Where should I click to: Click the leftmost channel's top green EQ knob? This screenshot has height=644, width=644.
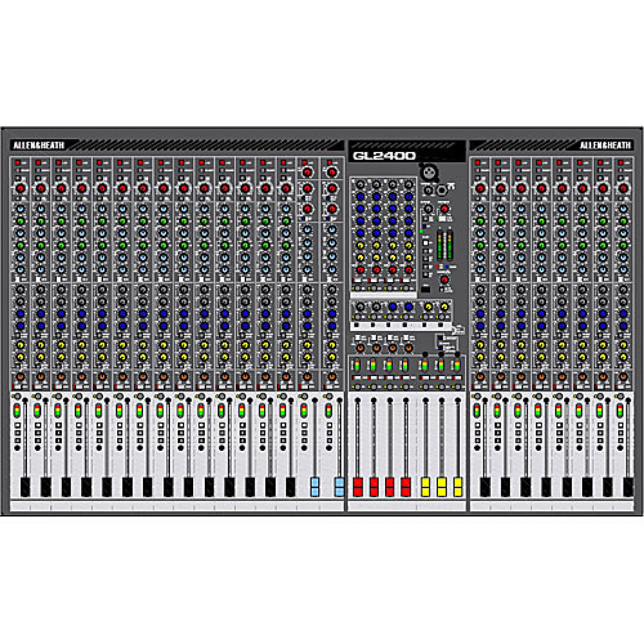coord(20,221)
